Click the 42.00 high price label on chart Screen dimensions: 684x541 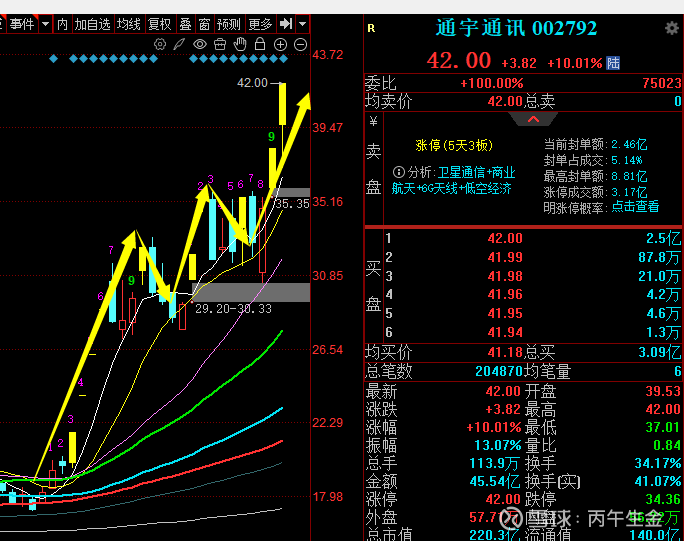[252, 82]
